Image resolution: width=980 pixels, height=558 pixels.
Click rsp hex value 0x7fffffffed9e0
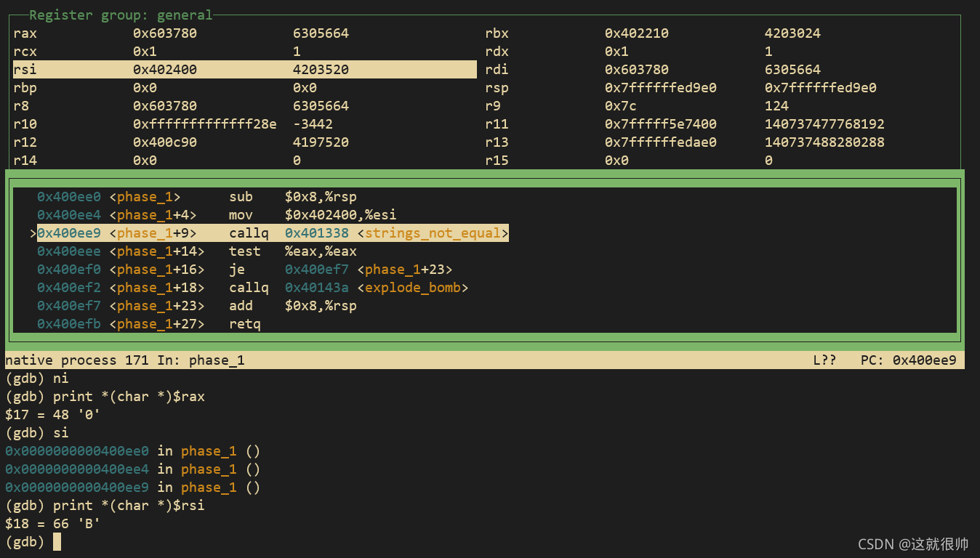coord(661,88)
